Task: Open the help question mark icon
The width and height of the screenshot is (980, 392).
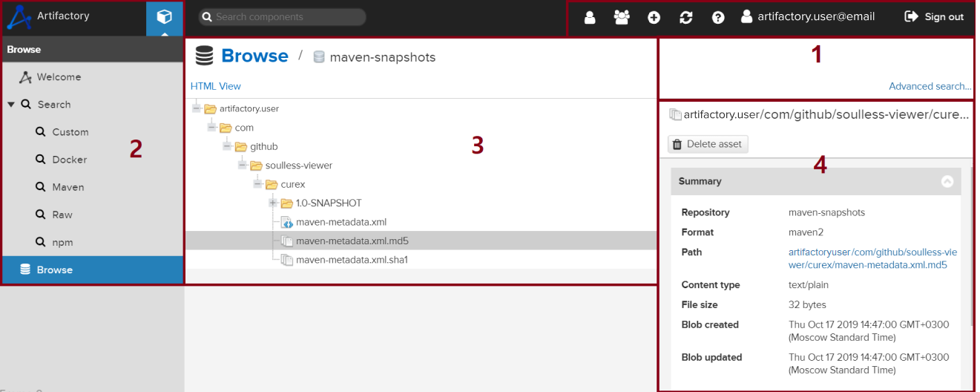Action: click(x=718, y=17)
